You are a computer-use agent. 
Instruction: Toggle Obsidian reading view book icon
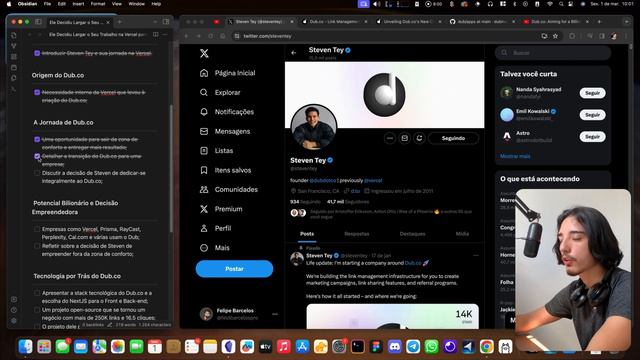coord(156,35)
